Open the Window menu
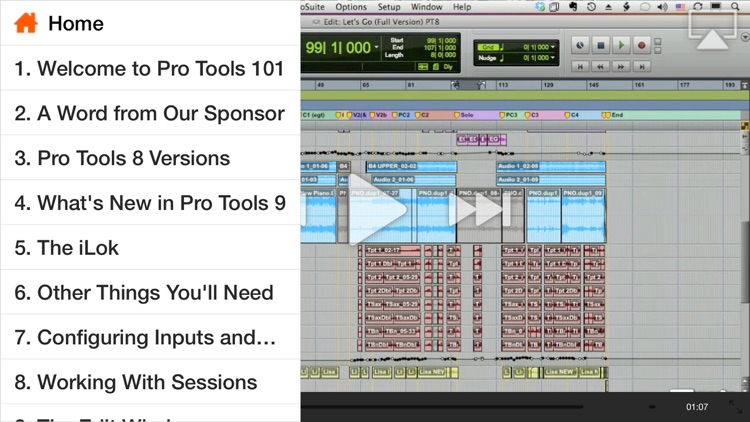 pyautogui.click(x=426, y=7)
